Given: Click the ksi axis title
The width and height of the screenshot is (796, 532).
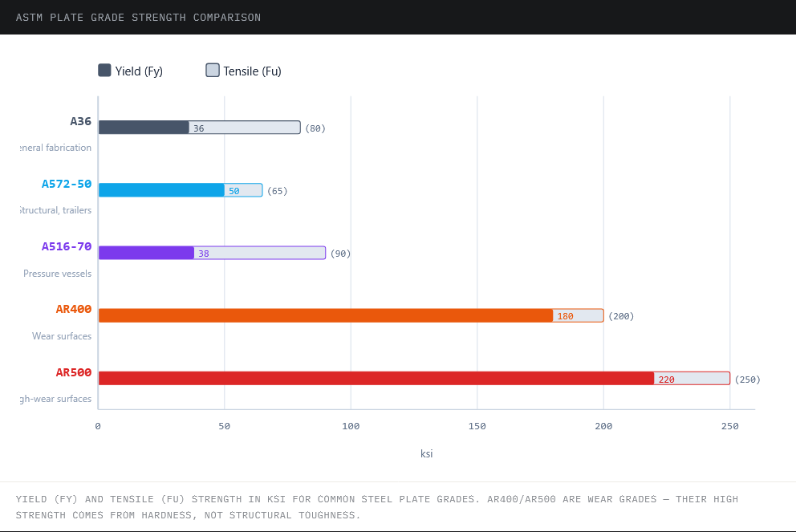Looking at the screenshot, I should [x=426, y=453].
